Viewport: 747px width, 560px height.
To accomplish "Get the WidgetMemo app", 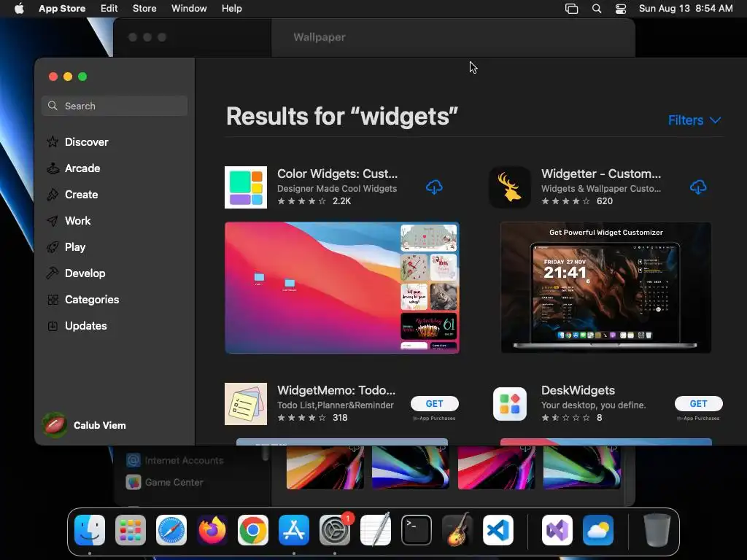I will [x=435, y=403].
